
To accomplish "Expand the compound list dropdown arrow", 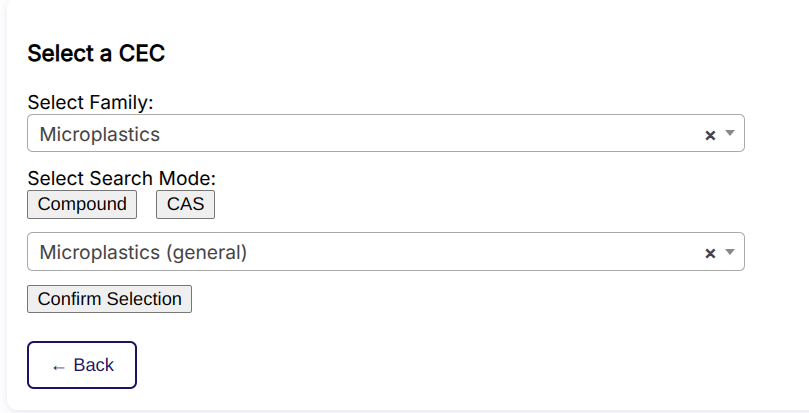I will tap(730, 252).
